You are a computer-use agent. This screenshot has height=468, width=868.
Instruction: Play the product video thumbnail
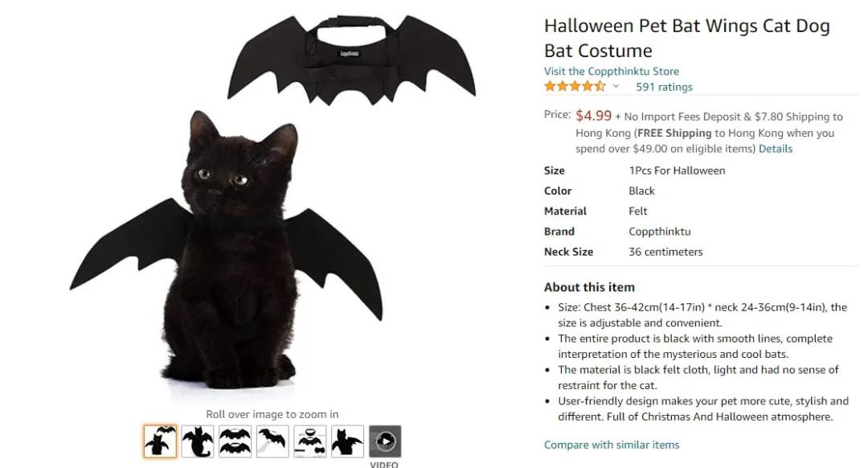point(385,441)
